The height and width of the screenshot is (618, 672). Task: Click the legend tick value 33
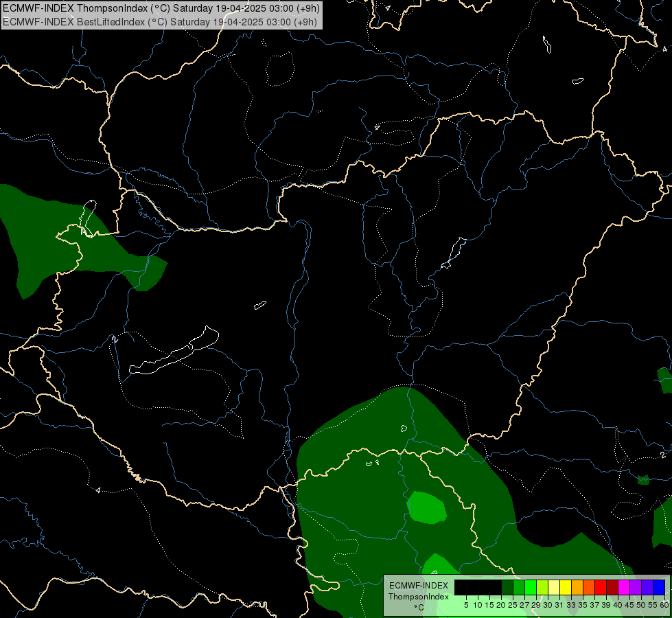[x=571, y=605]
